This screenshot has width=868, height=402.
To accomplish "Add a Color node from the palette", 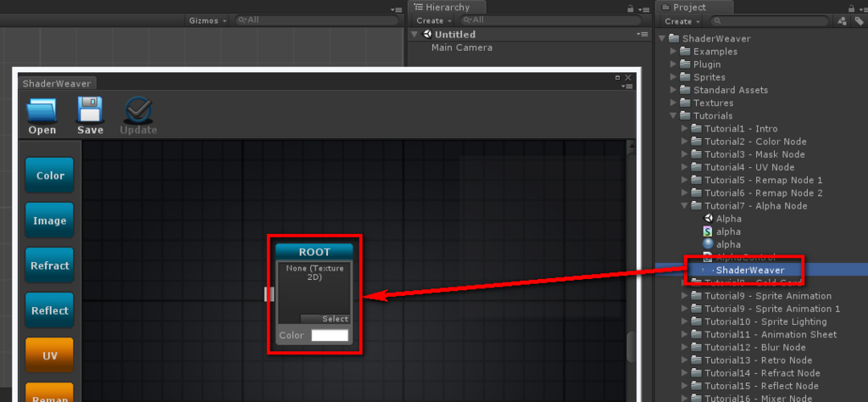I will (x=50, y=176).
